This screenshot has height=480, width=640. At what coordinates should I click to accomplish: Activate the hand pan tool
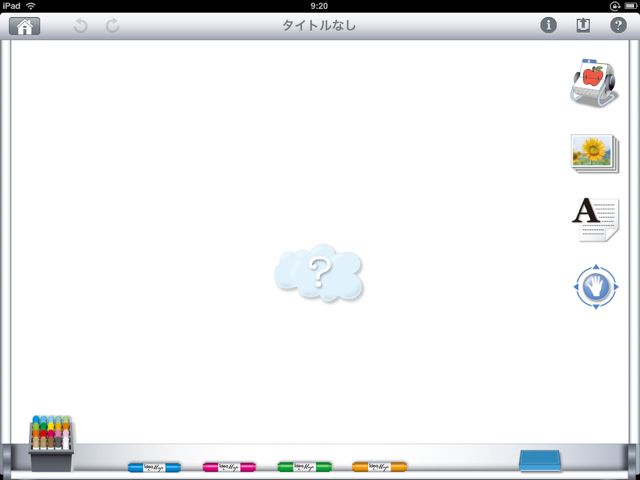pyautogui.click(x=596, y=287)
